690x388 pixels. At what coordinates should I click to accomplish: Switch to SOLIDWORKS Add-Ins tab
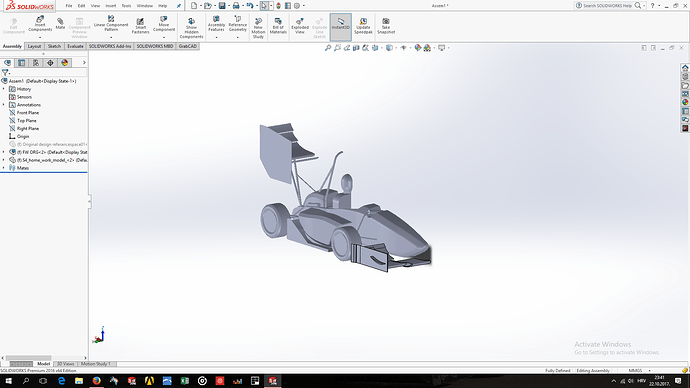[110, 46]
